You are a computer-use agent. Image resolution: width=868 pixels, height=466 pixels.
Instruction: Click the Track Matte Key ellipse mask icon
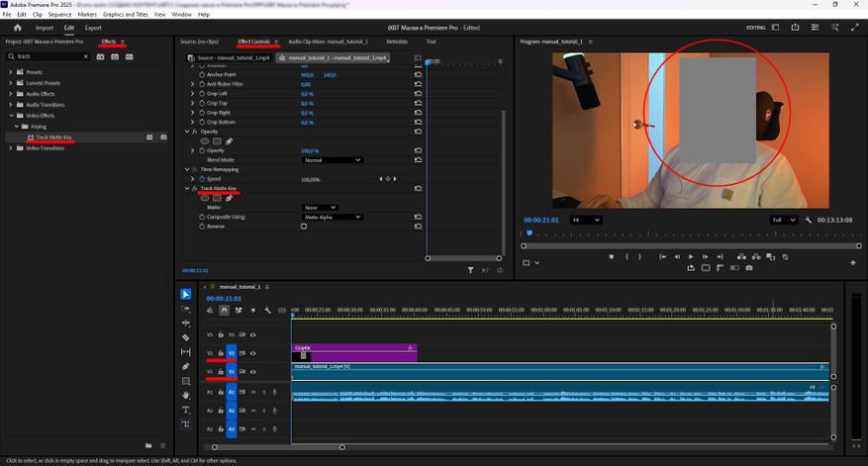205,198
